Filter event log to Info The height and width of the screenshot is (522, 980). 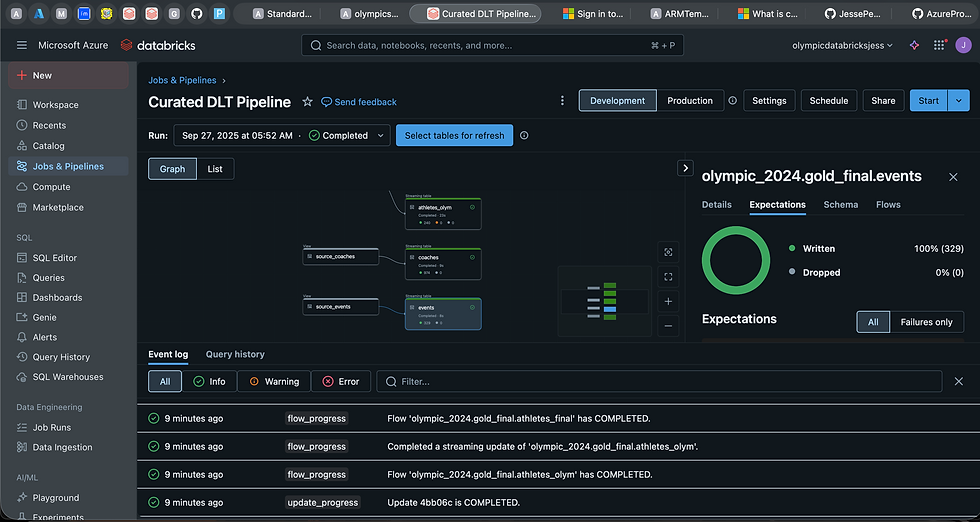pos(209,381)
